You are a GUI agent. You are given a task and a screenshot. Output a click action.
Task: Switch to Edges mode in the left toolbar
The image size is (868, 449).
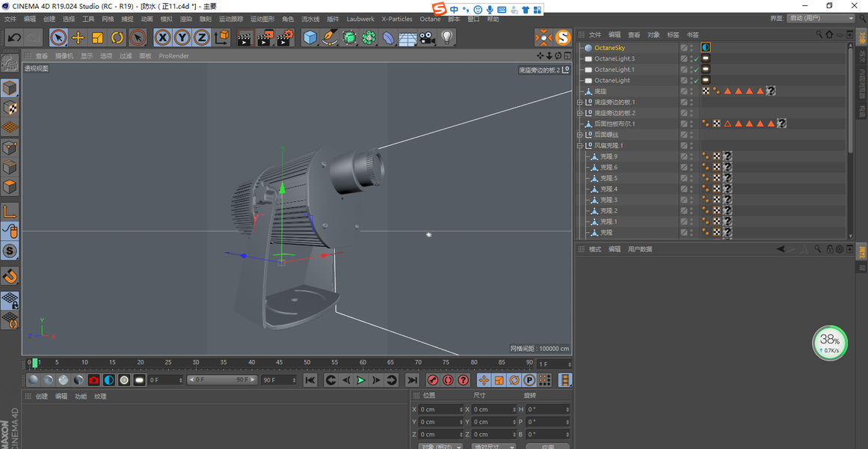click(10, 168)
